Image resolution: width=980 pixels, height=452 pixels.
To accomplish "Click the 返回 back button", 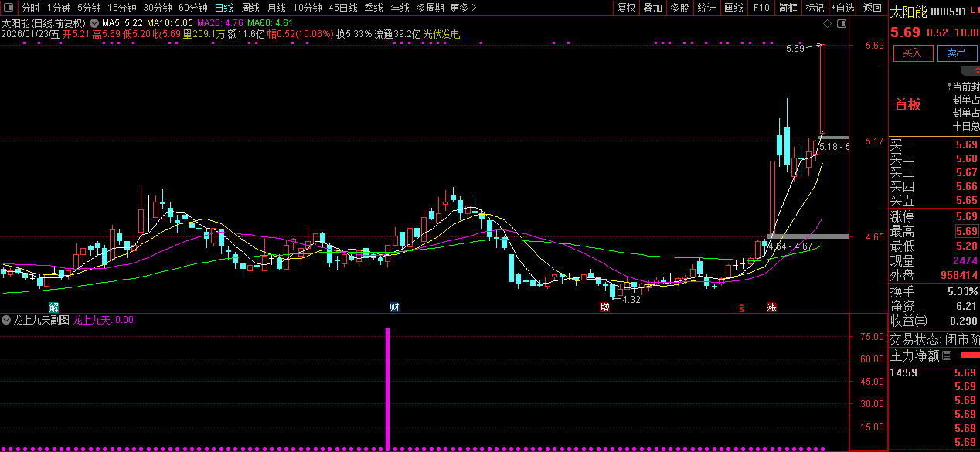I will 873,8.
